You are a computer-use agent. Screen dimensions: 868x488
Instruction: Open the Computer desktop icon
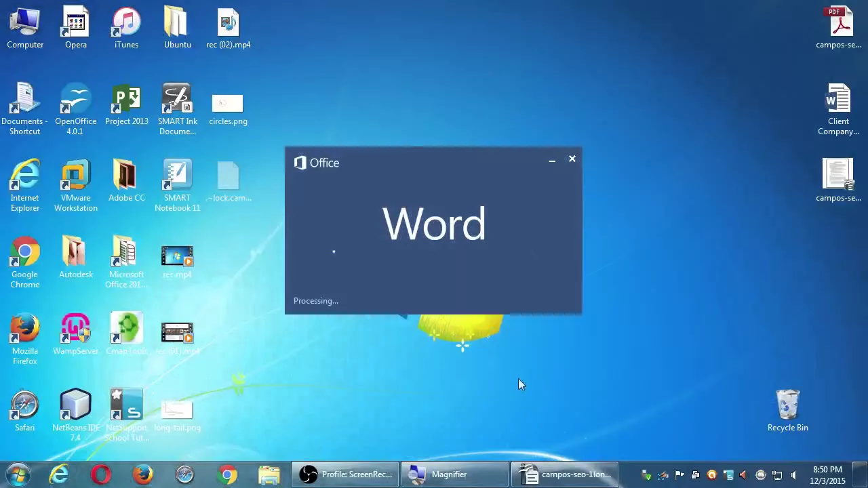click(25, 27)
